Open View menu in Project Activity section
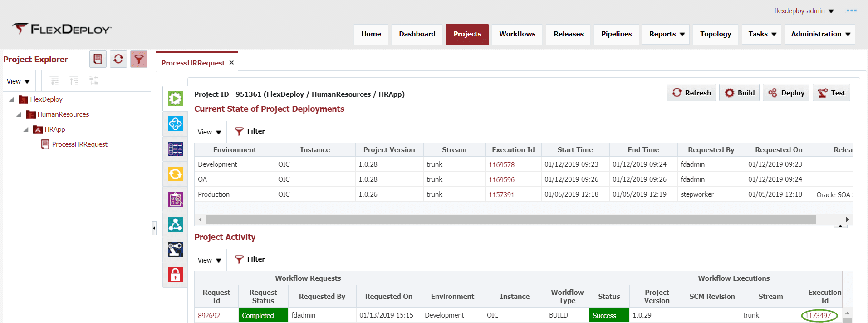The image size is (868, 323). coord(209,260)
